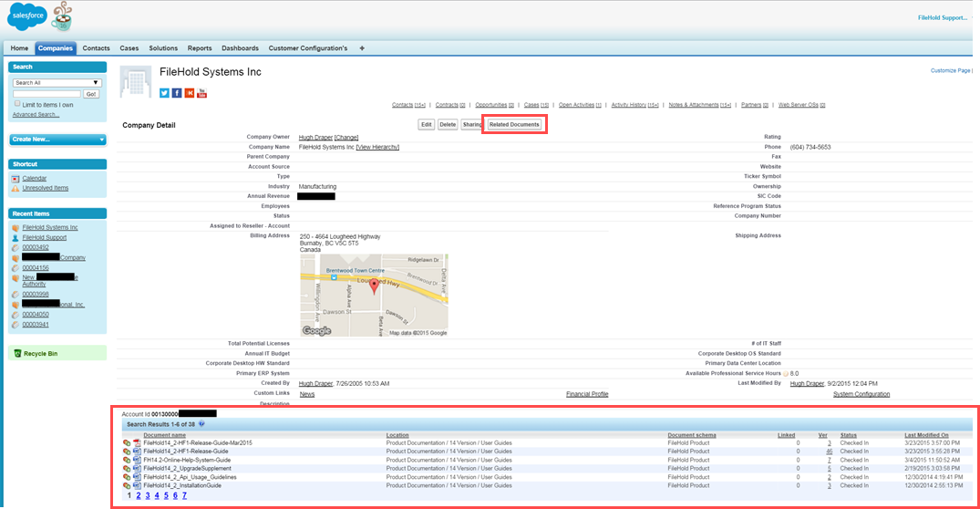Click the View Hierarchy link

377,147
